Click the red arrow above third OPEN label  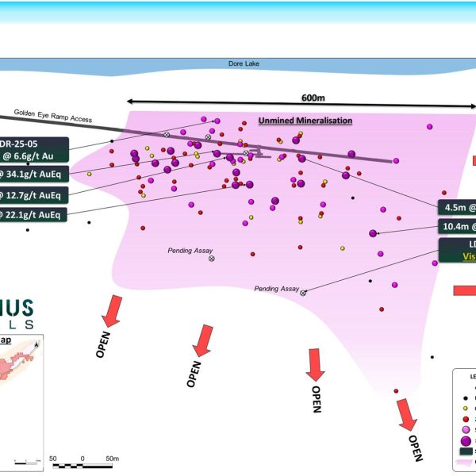click(317, 363)
